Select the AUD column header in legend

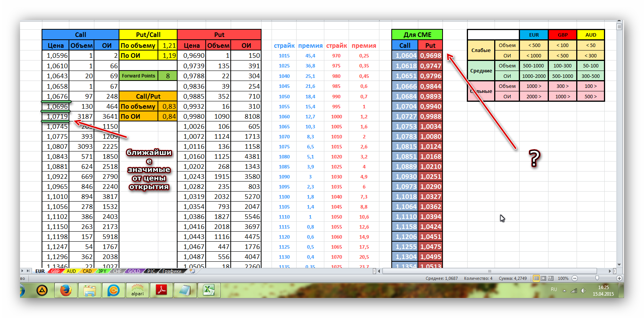pyautogui.click(x=591, y=35)
